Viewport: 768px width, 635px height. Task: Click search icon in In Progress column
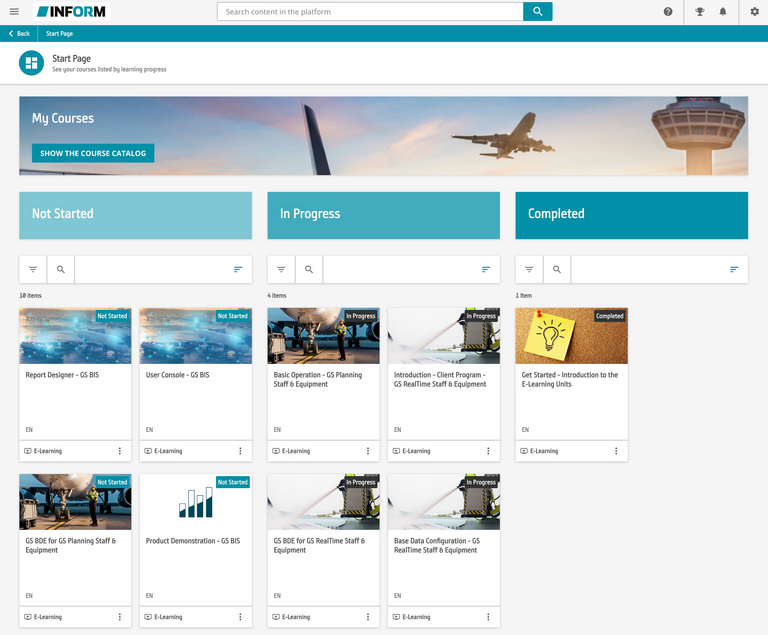tap(309, 269)
